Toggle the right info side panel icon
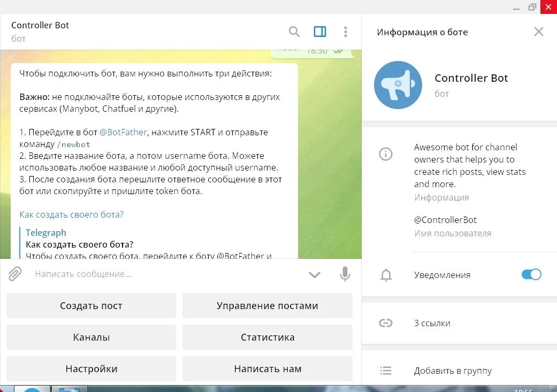 (320, 32)
